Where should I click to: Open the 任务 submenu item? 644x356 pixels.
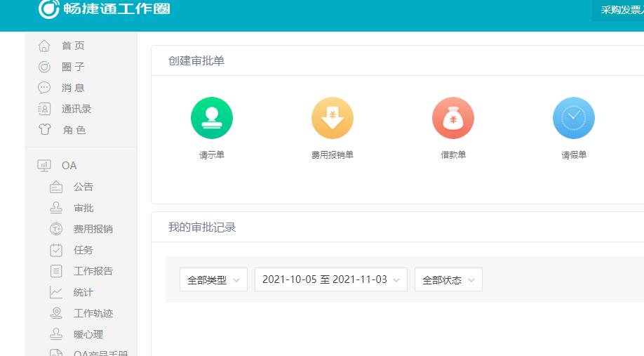(83, 250)
